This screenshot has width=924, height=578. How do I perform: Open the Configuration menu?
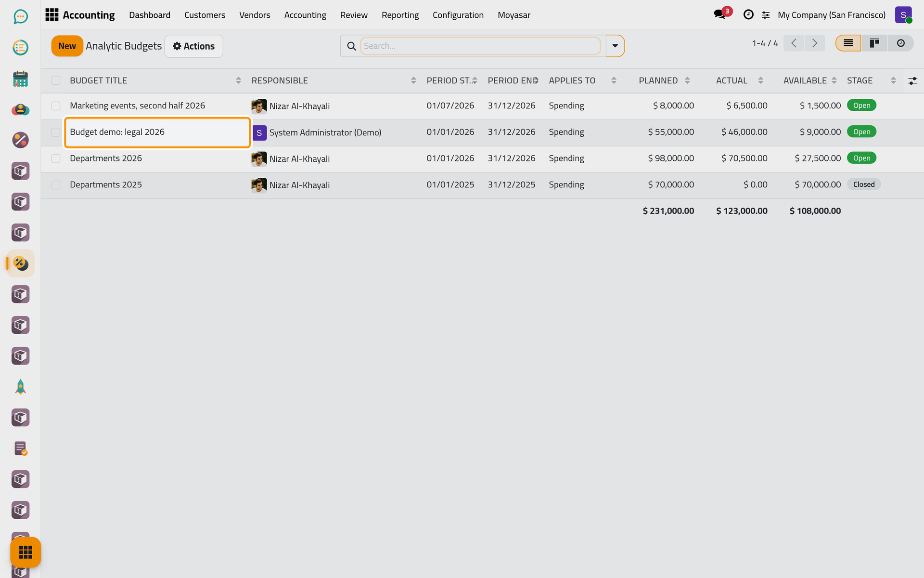[458, 15]
